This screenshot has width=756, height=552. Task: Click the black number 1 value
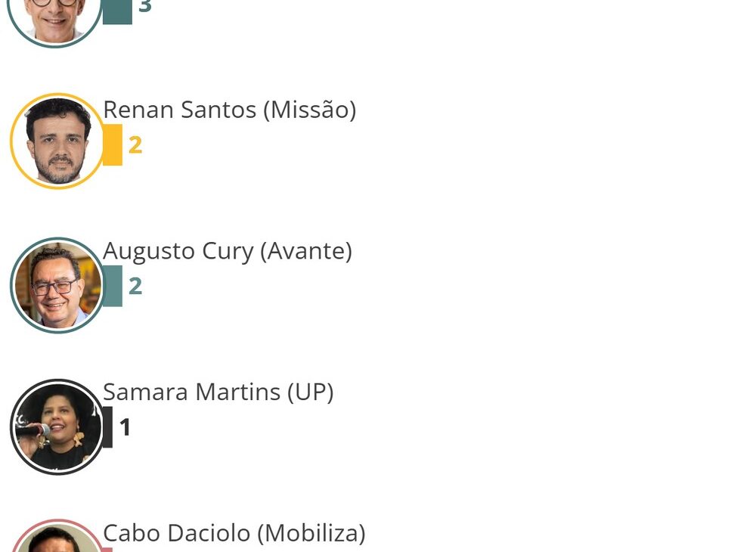coord(125,428)
